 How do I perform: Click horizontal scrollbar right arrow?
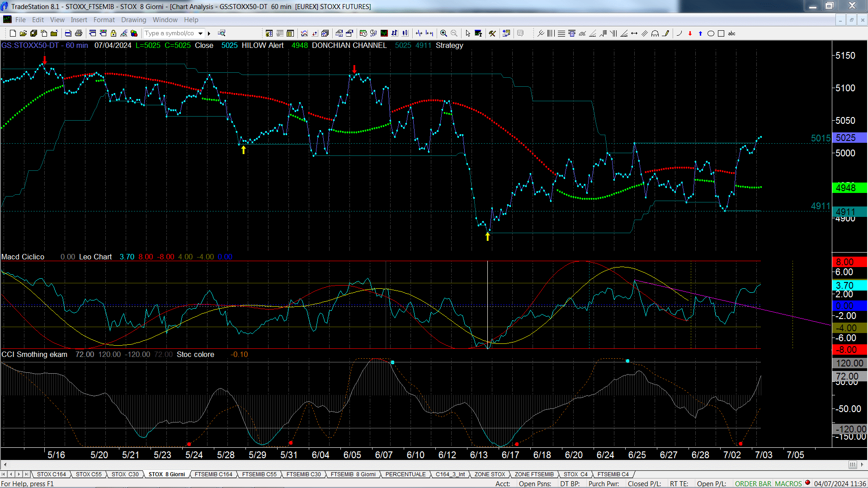click(x=862, y=465)
